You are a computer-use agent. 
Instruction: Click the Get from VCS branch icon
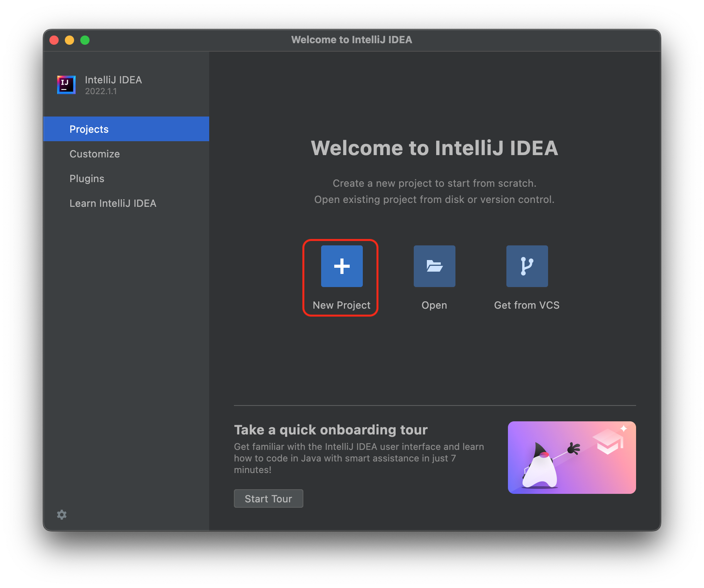(527, 266)
